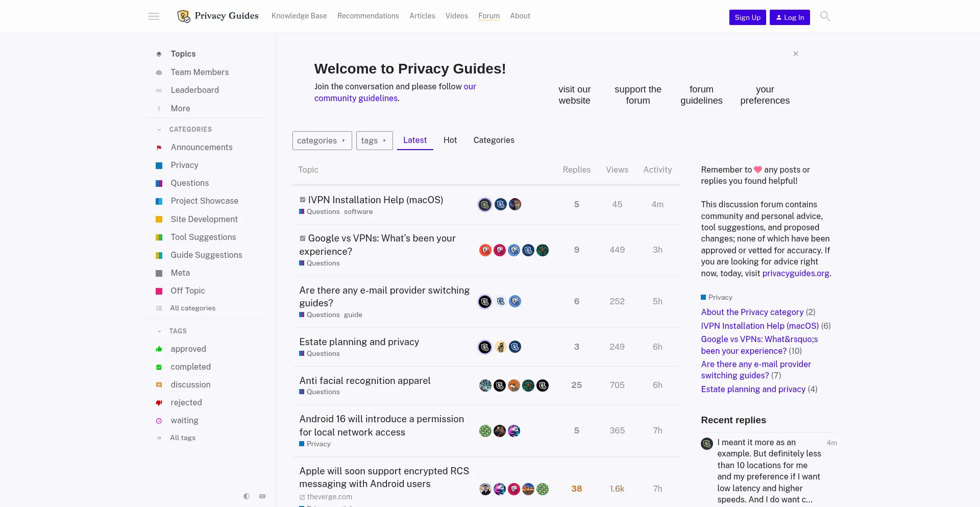Click the Sign Up button
980x507 pixels.
point(747,17)
